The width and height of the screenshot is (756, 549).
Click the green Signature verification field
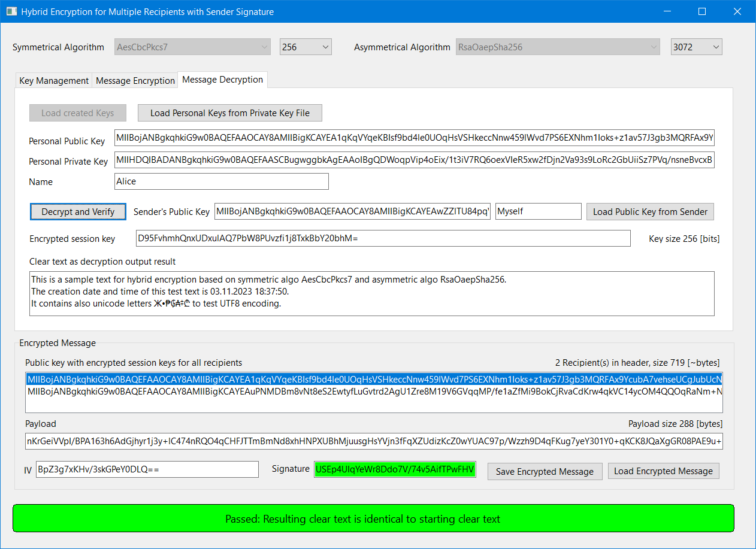(x=395, y=469)
